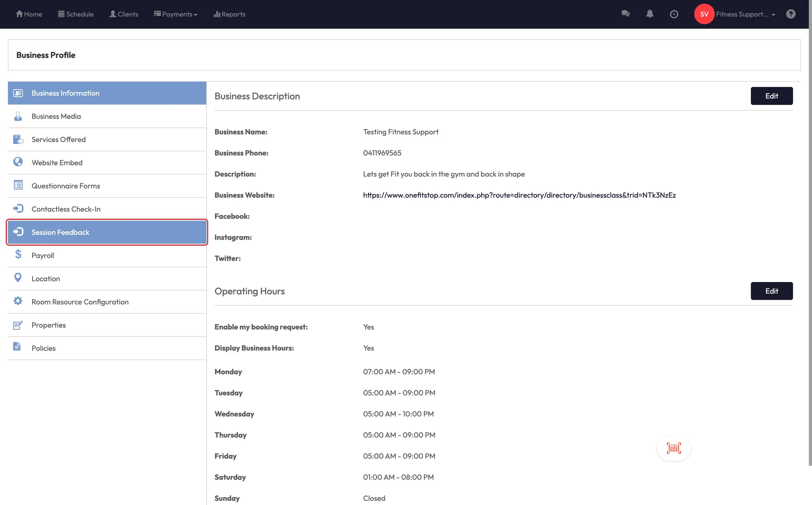Click the Payroll dollar sign icon
812x505 pixels.
pos(18,254)
